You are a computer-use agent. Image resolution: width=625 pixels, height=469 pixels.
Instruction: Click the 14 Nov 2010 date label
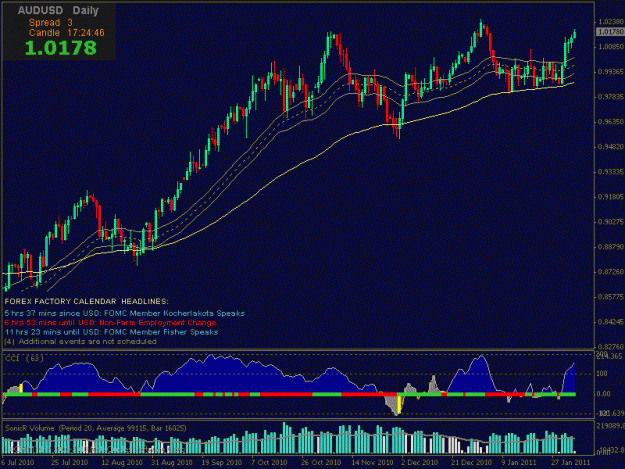tap(372, 463)
